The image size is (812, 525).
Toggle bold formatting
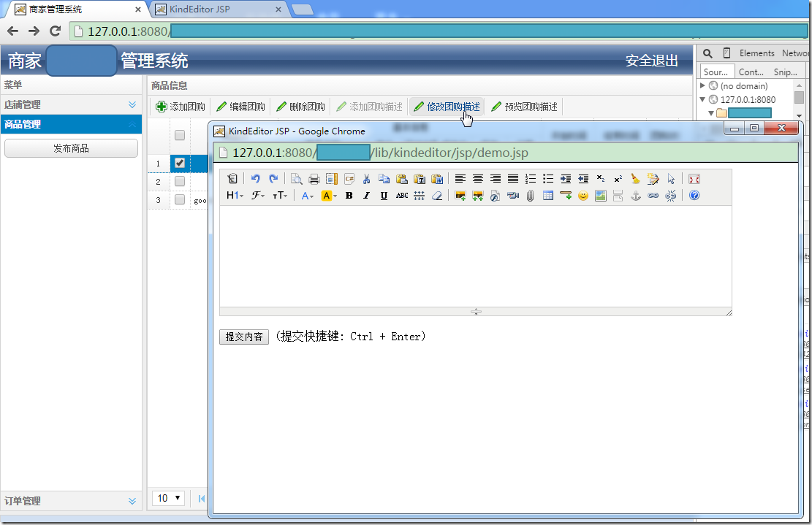[349, 196]
